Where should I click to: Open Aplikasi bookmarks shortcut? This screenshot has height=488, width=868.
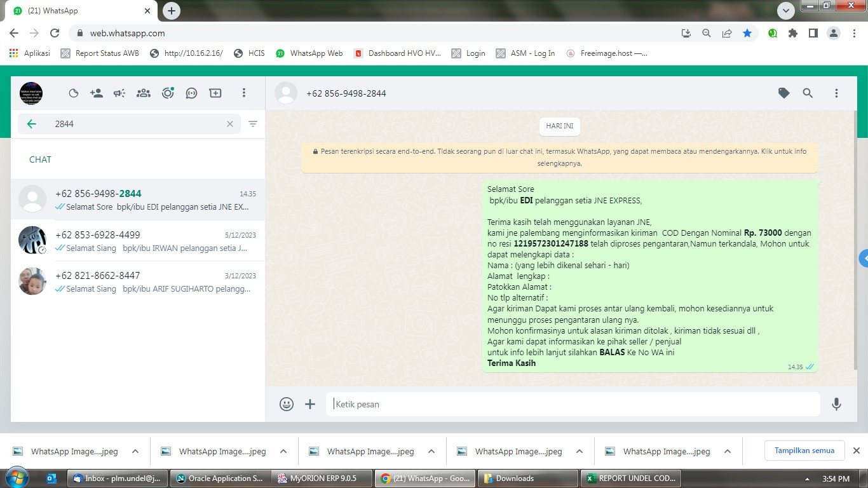pyautogui.click(x=30, y=53)
